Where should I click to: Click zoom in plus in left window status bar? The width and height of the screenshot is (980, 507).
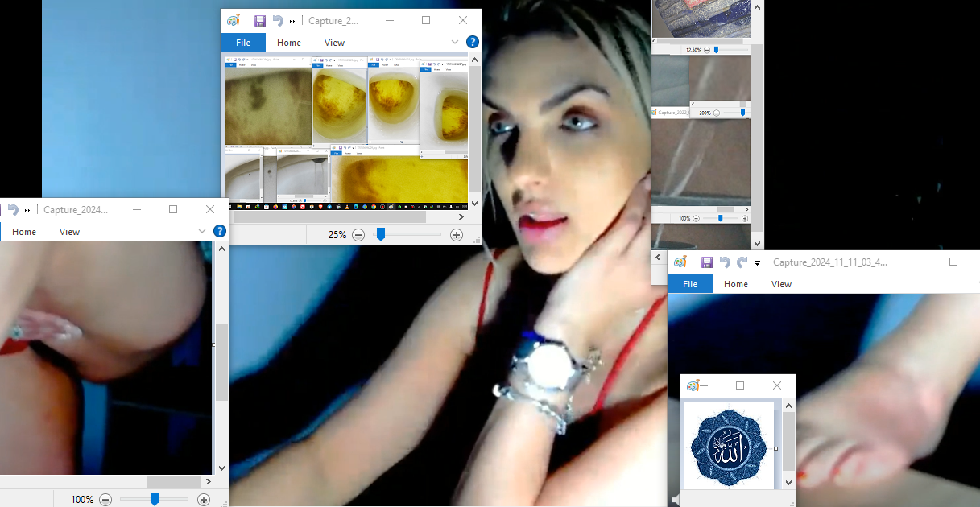pos(204,500)
